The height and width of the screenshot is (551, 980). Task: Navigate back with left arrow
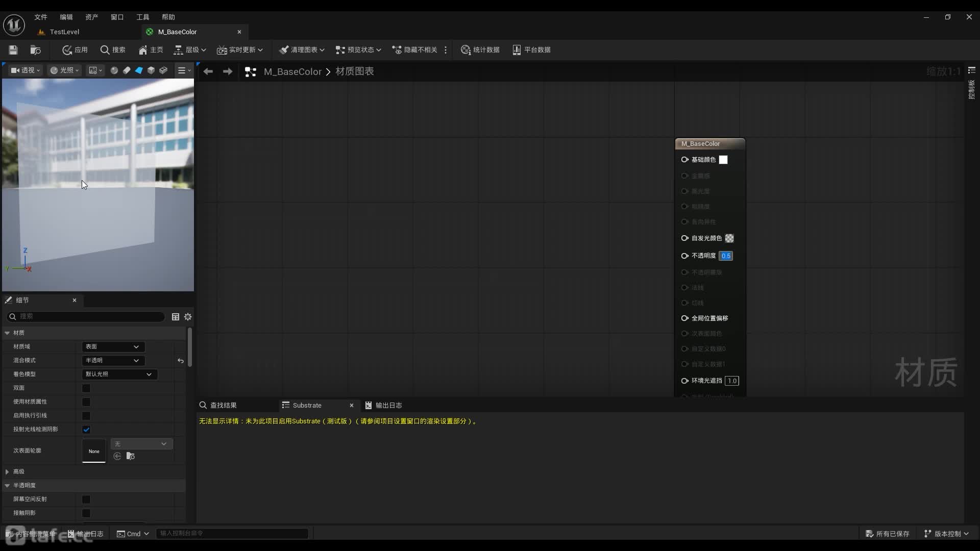tap(208, 71)
